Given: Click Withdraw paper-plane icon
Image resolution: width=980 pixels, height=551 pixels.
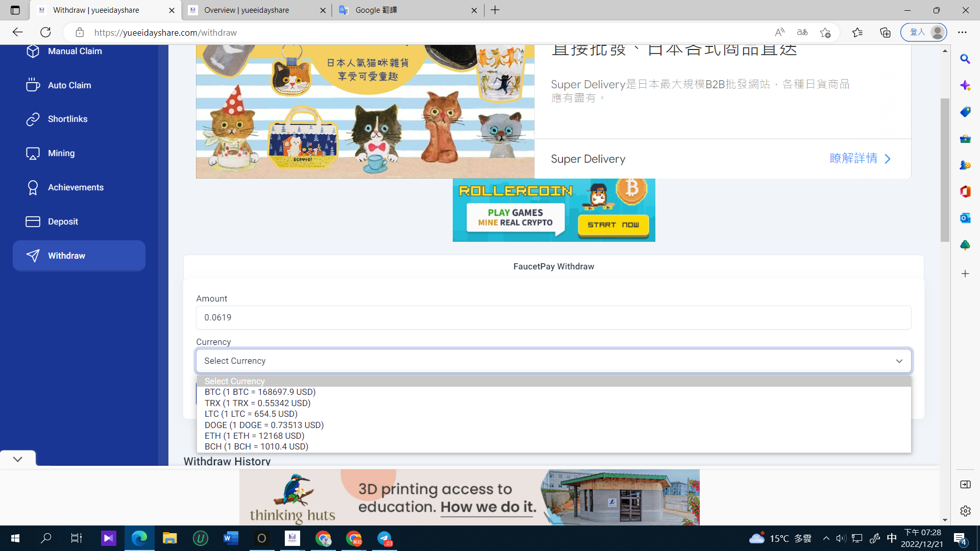Looking at the screenshot, I should [x=33, y=256].
